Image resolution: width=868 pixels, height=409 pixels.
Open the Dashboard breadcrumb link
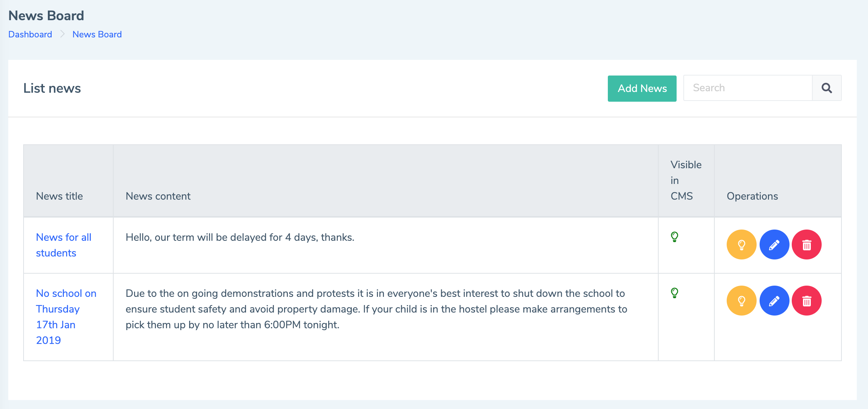pos(30,34)
